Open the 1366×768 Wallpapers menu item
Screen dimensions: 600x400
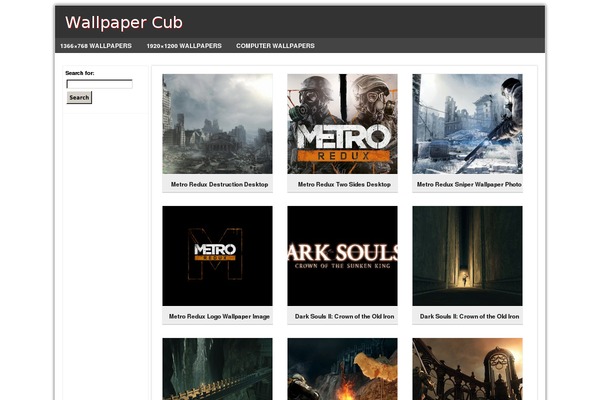click(96, 46)
